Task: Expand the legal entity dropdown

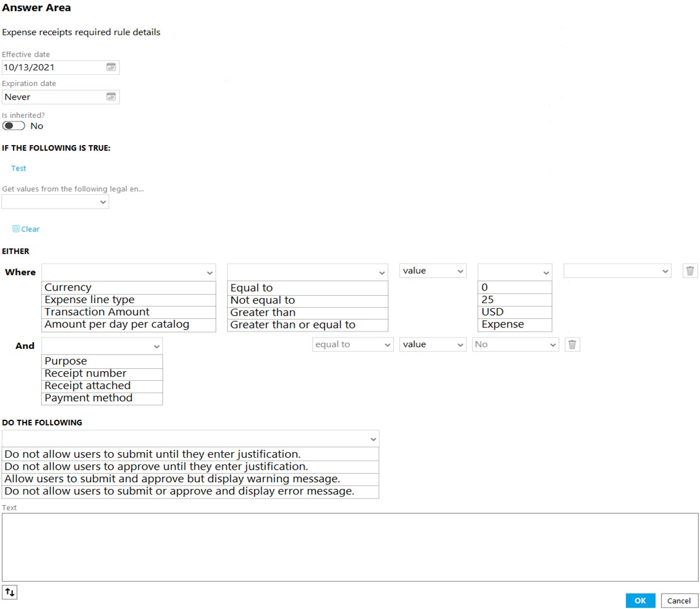Action: [56, 202]
